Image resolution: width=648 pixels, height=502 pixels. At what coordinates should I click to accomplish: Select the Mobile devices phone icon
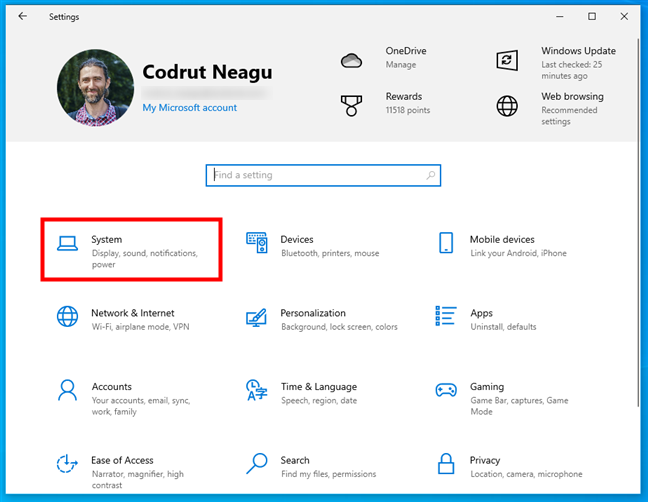[x=446, y=243]
